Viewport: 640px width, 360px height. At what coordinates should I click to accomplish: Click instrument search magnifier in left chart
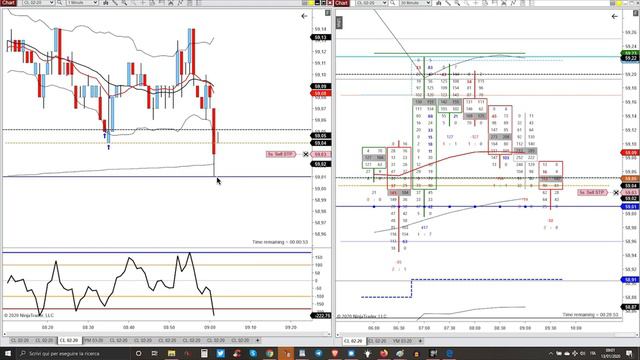(x=60, y=3)
